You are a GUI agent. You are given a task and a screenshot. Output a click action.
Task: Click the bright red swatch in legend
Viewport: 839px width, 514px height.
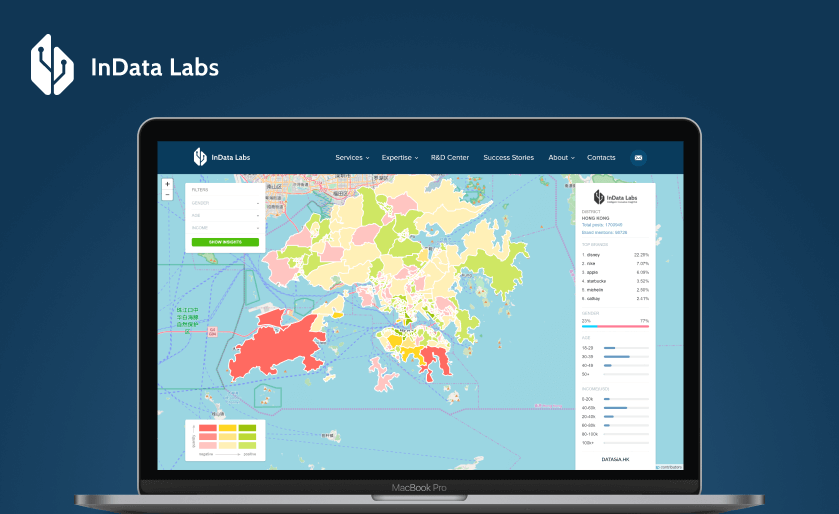(x=208, y=427)
